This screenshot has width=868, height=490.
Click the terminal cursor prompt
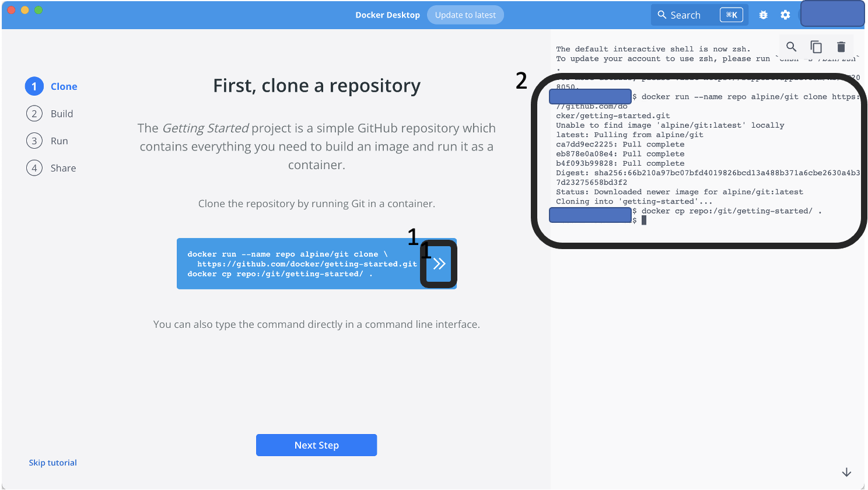[644, 220]
